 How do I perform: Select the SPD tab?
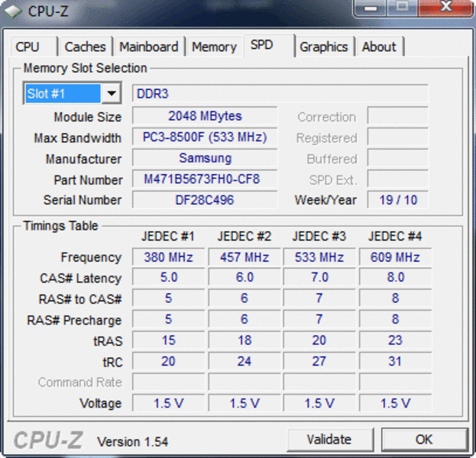coord(269,46)
